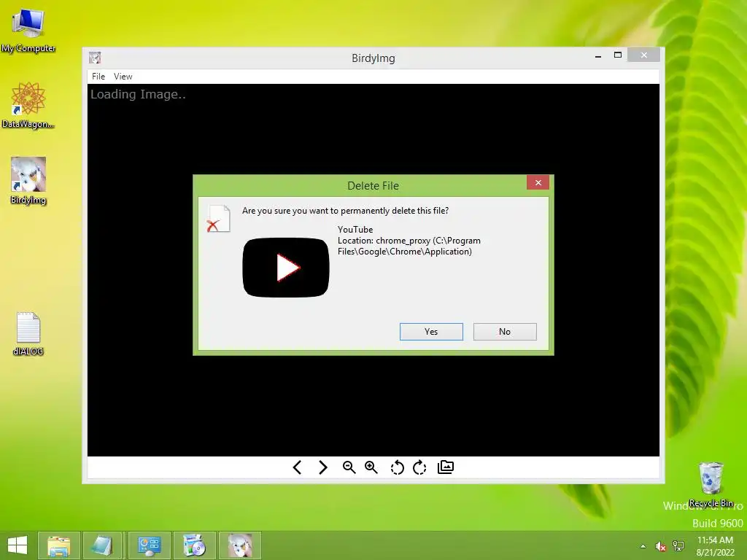Rotate image counterclockwise

397,467
